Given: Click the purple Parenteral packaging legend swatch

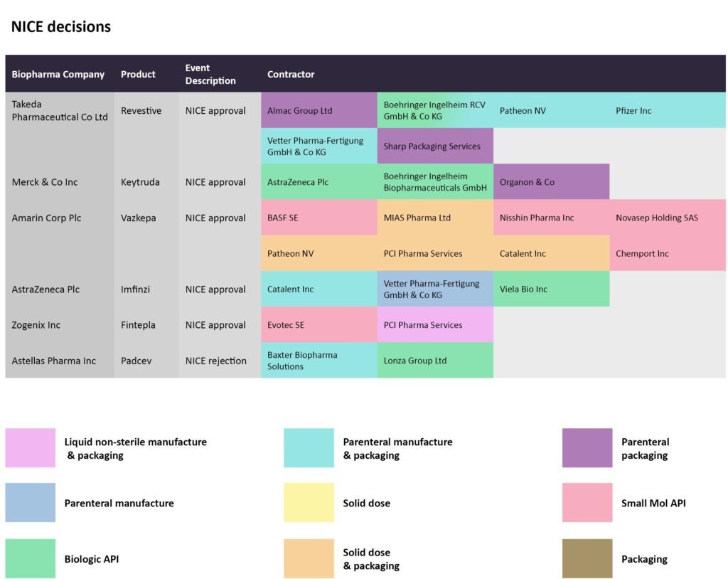Looking at the screenshot, I should pos(587,447).
